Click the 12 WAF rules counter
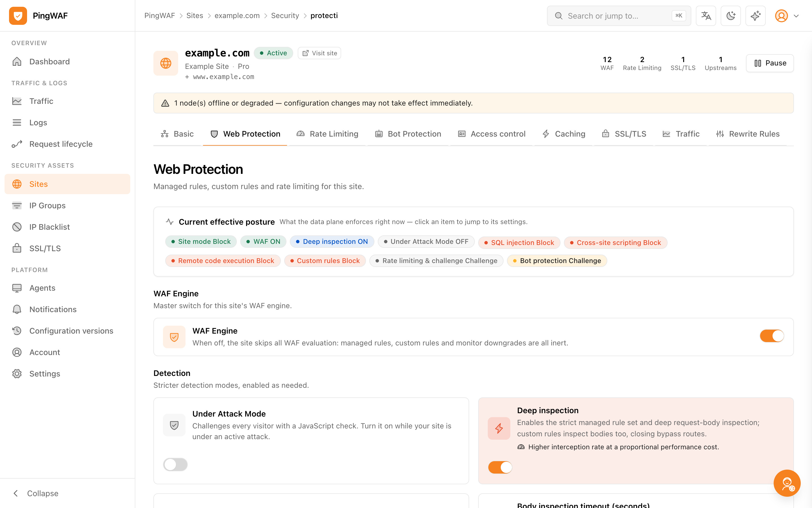 (607, 63)
